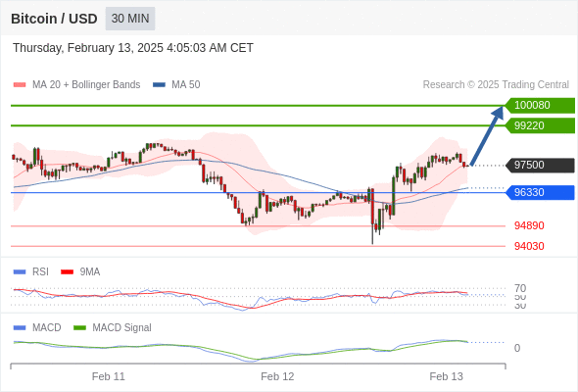Click the Feb 11 date marker

(109, 376)
